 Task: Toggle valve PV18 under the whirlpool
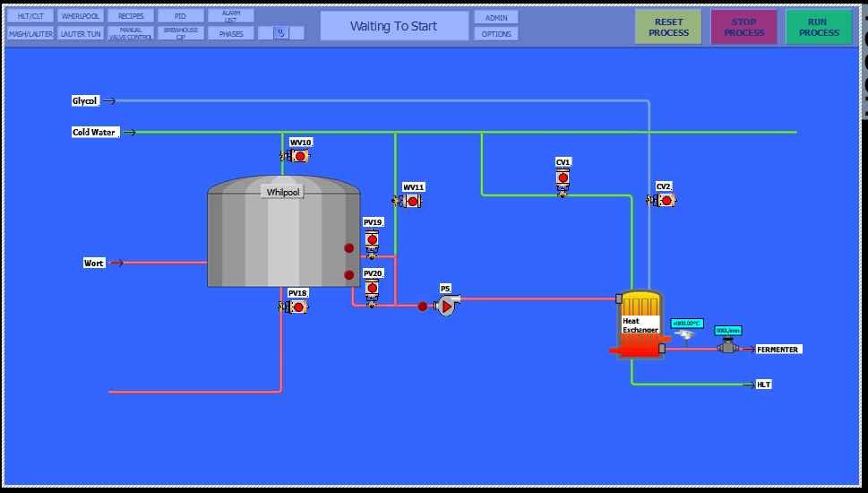294,307
